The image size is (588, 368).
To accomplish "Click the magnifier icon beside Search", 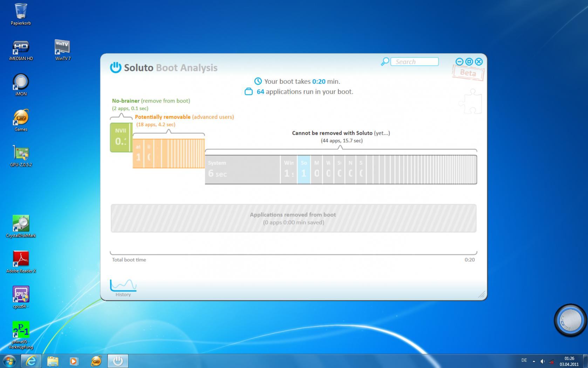I will pyautogui.click(x=385, y=62).
